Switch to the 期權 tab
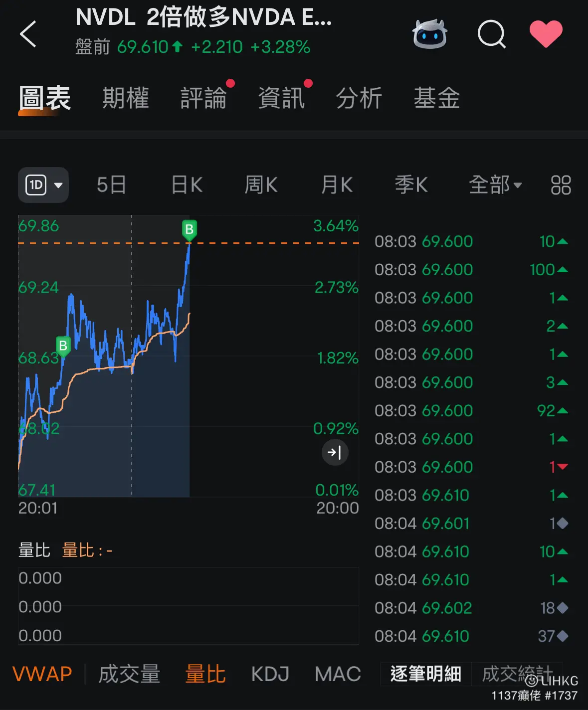The height and width of the screenshot is (710, 588). [126, 98]
